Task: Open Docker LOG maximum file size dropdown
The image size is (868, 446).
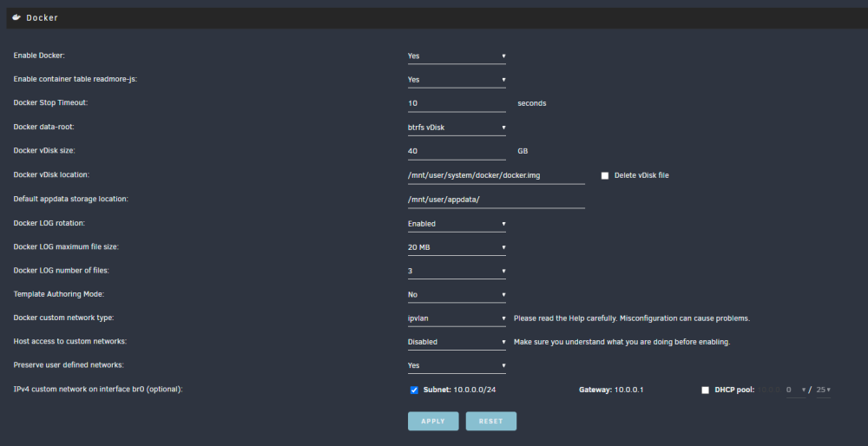Action: tap(457, 248)
